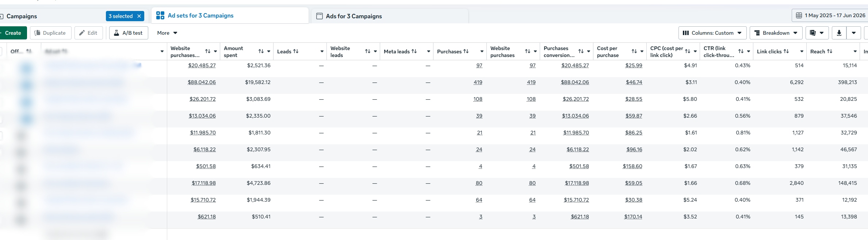Click the Columns bars icon
The height and width of the screenshot is (240, 868).
(686, 33)
